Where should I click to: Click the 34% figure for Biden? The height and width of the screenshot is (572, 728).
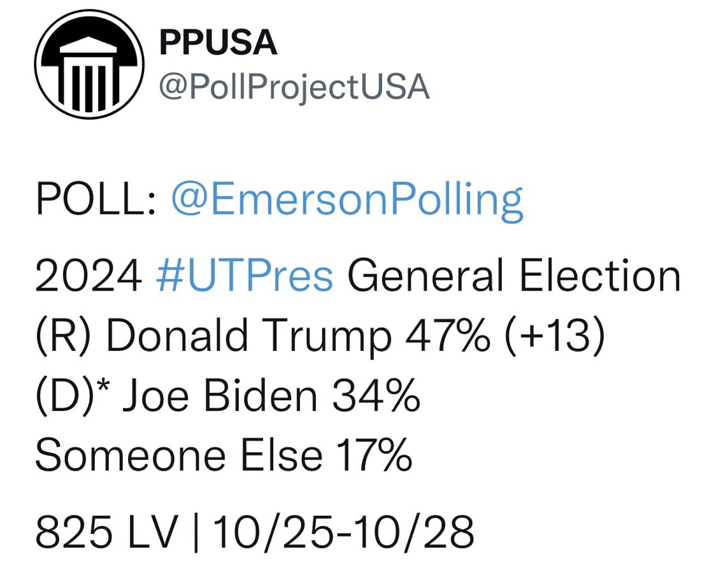[x=376, y=396]
